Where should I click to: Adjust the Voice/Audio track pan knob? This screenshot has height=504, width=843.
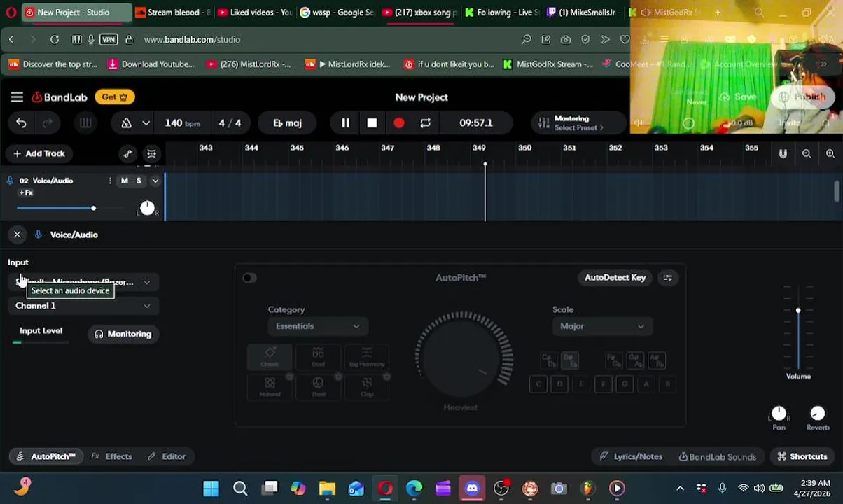pos(147,208)
